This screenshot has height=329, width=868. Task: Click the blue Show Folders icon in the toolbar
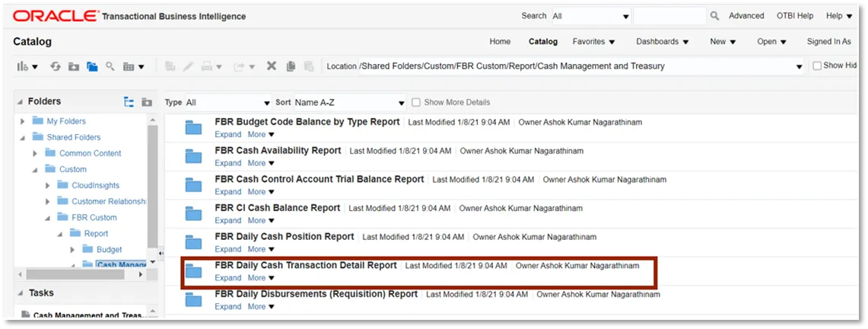click(x=92, y=66)
